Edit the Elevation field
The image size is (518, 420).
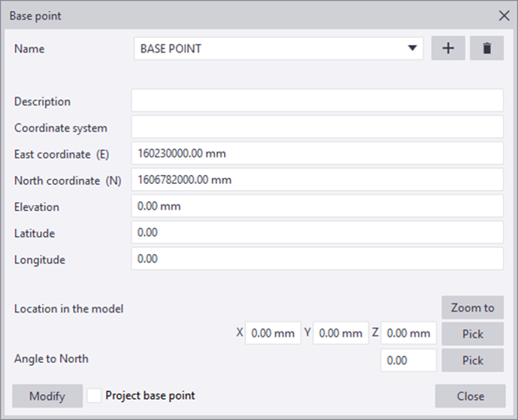click(317, 206)
